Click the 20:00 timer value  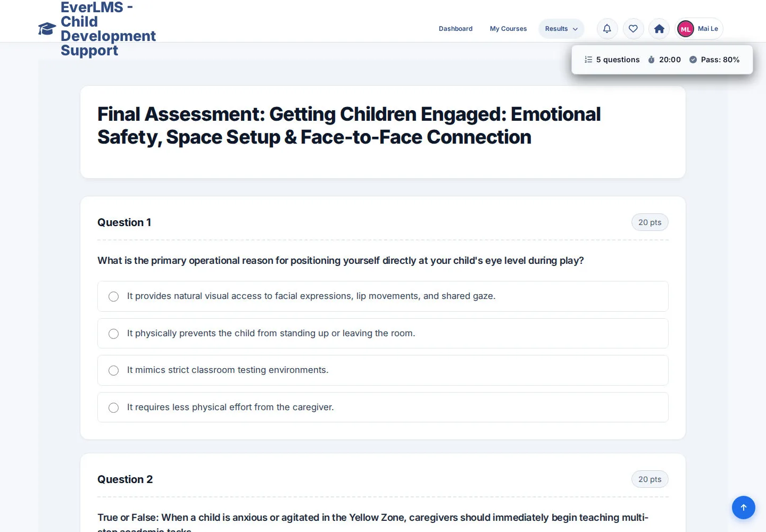[x=670, y=60]
